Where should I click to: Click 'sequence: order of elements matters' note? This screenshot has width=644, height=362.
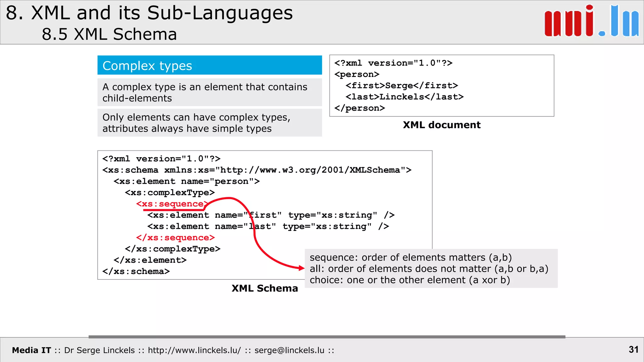click(411, 257)
